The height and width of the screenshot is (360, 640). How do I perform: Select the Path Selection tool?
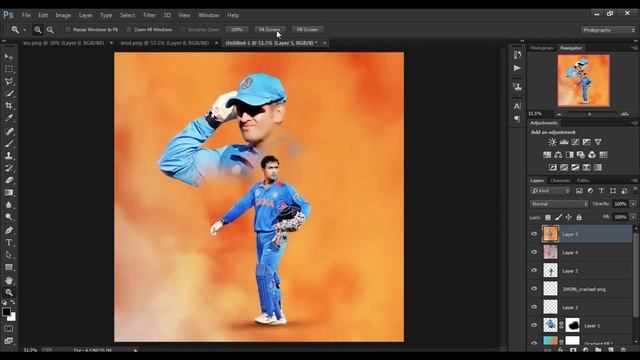9,255
